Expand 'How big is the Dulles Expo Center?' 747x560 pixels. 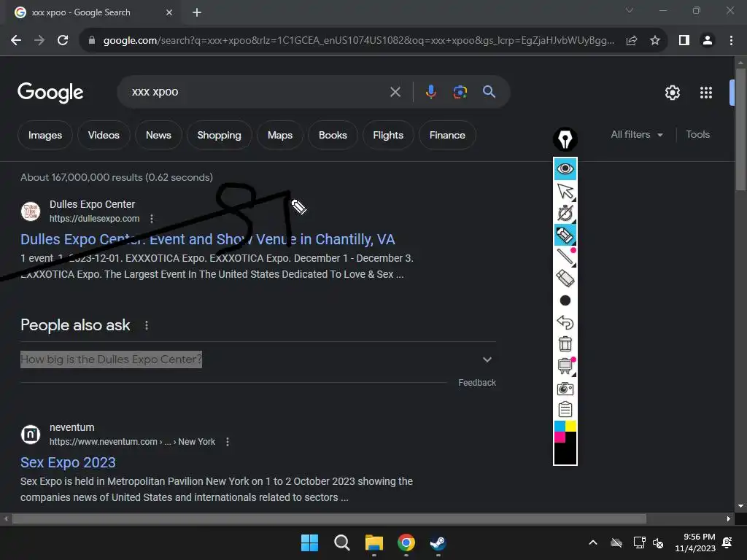click(x=258, y=359)
